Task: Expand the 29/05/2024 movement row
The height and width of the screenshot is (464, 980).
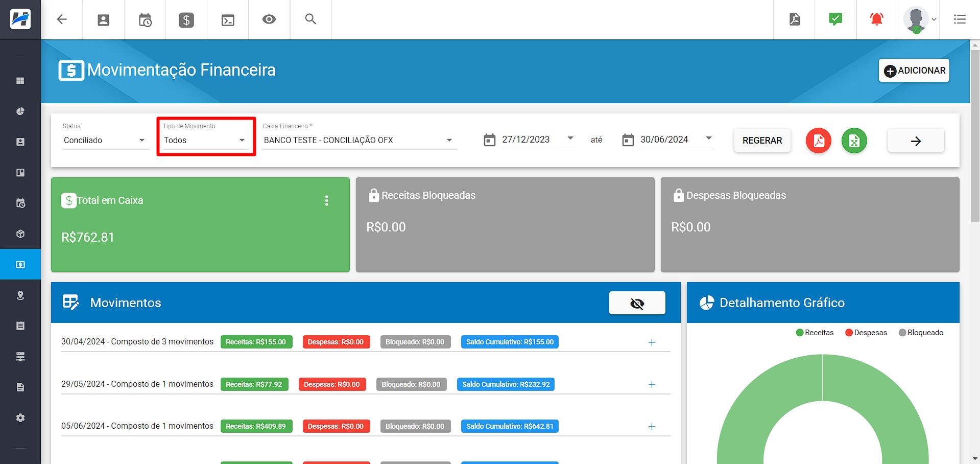Action: tap(652, 384)
